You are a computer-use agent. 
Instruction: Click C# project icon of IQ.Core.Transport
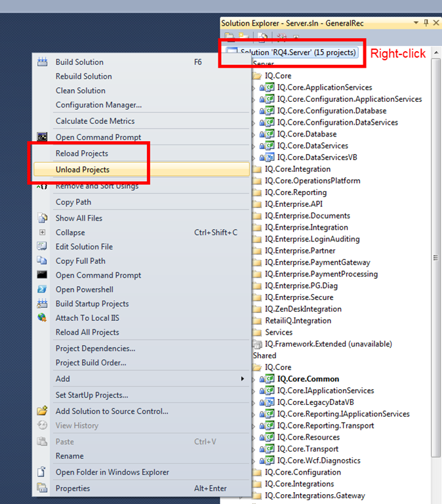[x=270, y=449]
